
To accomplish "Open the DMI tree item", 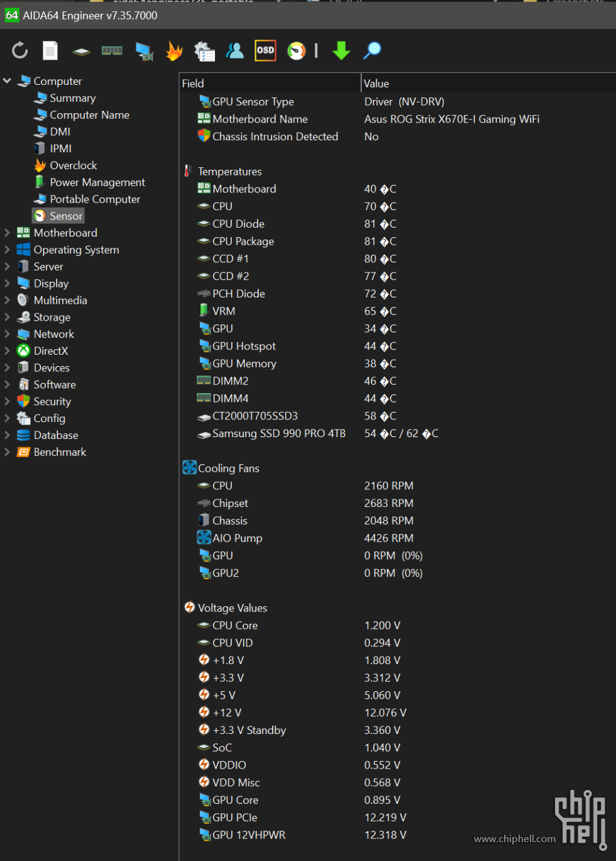I will [52, 131].
